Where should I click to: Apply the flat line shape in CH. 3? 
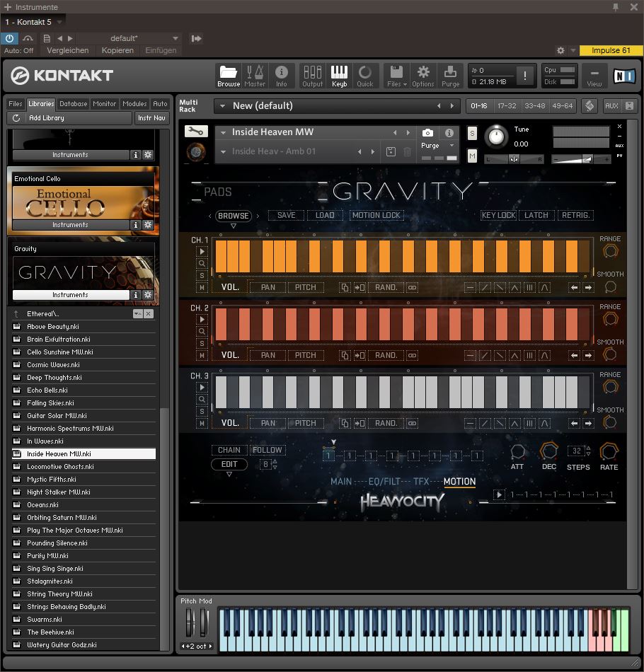471,424
